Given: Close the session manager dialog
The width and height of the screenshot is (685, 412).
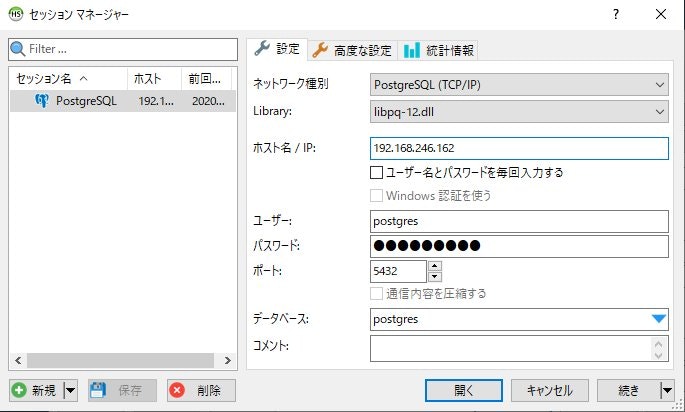Looking at the screenshot, I should 661,14.
